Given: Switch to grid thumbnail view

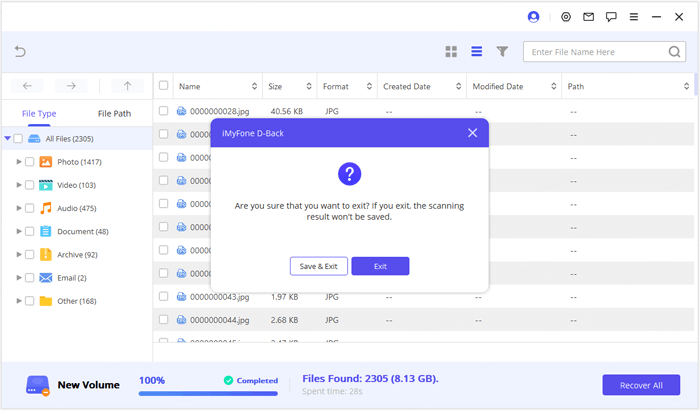Looking at the screenshot, I should (451, 52).
